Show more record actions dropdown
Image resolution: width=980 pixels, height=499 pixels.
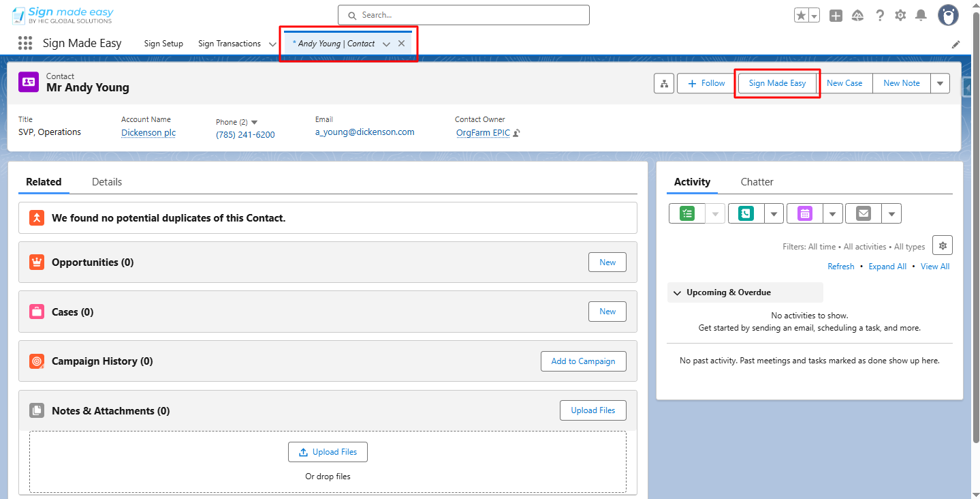tap(940, 83)
